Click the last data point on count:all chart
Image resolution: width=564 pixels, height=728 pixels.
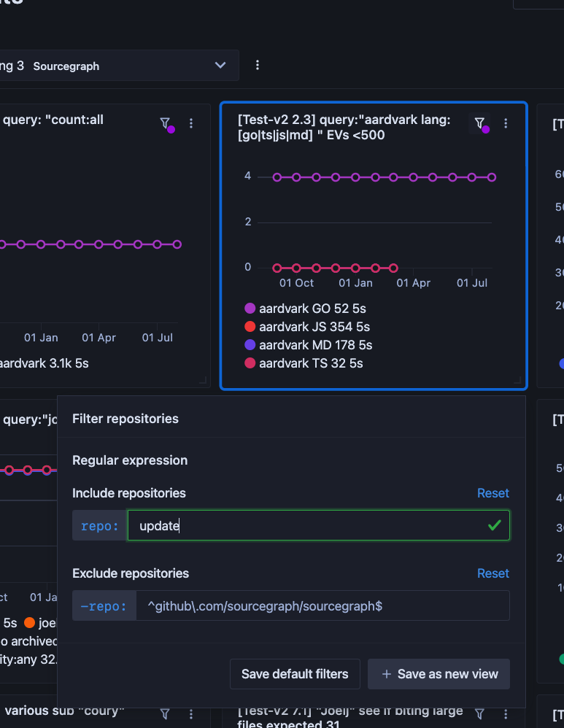177,244
